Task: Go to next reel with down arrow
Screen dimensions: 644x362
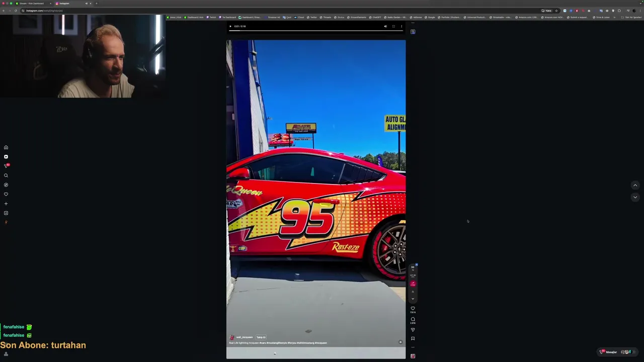Action: pos(635,197)
